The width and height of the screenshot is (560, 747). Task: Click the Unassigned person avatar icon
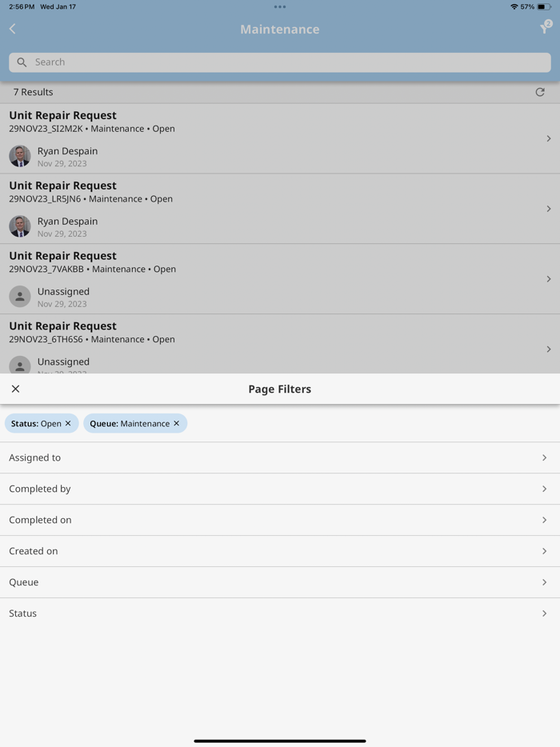[19, 297]
